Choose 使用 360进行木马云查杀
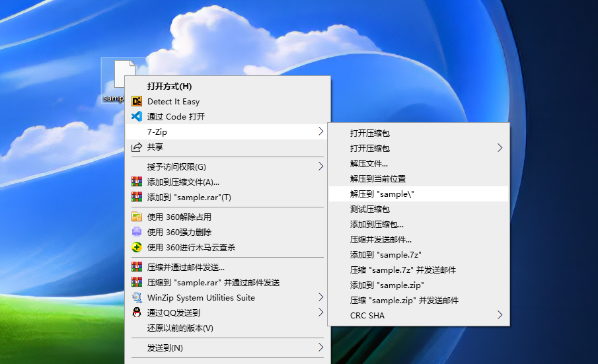The height and width of the screenshot is (364, 598). click(x=228, y=247)
